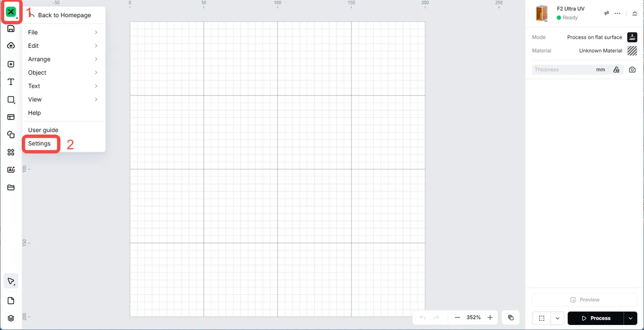
Task: Click the switch device arrows icon
Action: click(607, 13)
